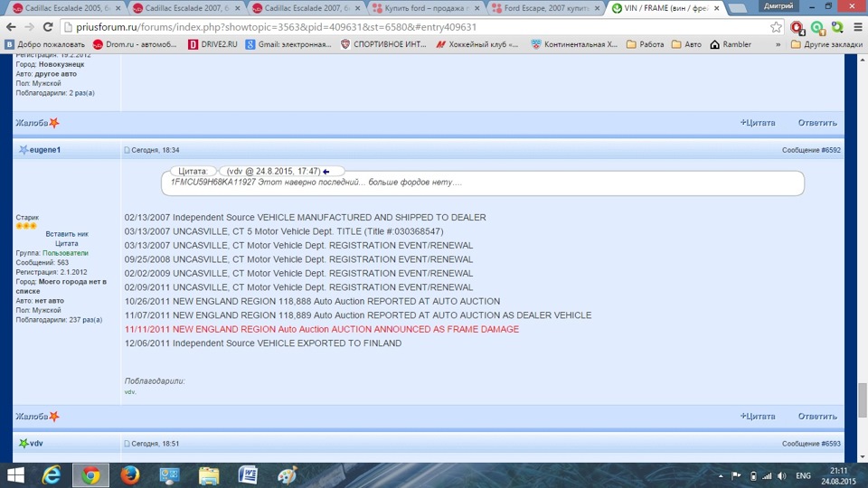Viewport: 868px width, 488px height.
Task: Switch to the second Cadillac Escalade 2007 tab
Action: pyautogui.click(x=187, y=8)
